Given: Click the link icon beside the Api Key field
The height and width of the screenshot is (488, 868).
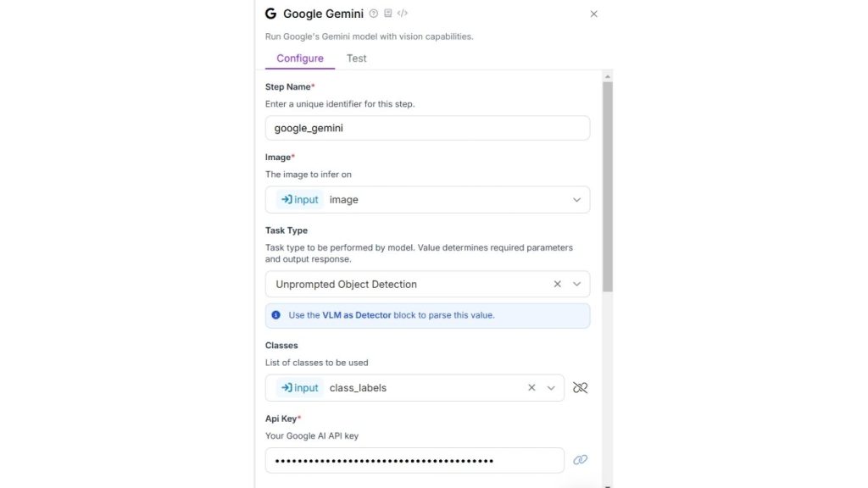Looking at the screenshot, I should 580,459.
